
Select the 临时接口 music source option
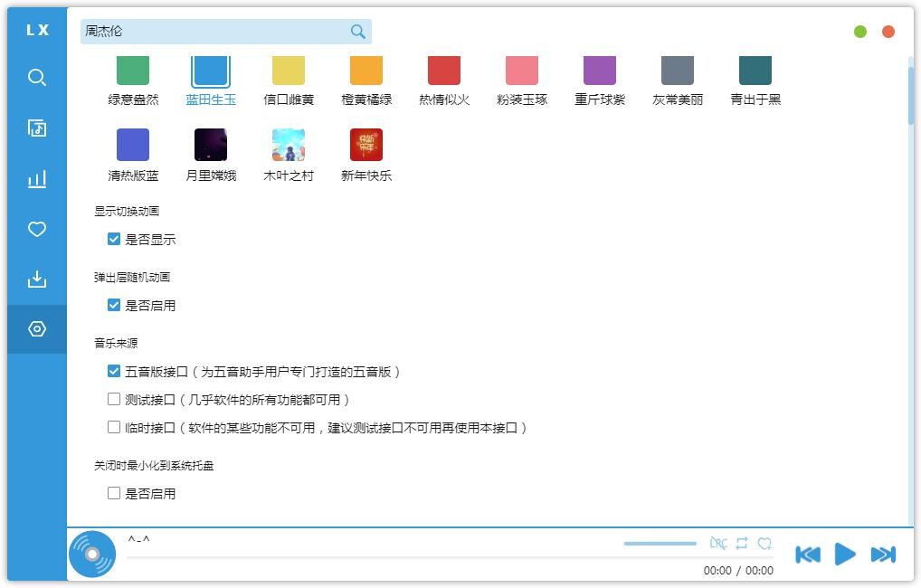click(114, 427)
